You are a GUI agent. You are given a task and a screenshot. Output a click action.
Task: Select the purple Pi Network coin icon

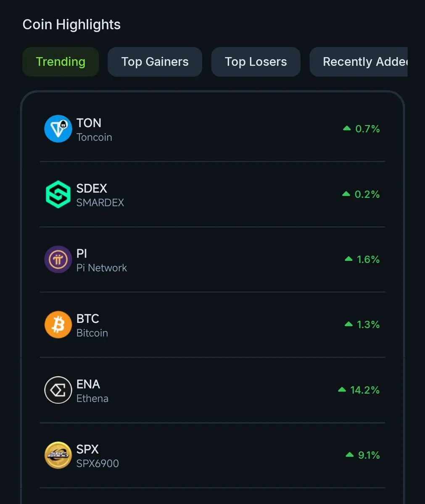[x=58, y=260]
